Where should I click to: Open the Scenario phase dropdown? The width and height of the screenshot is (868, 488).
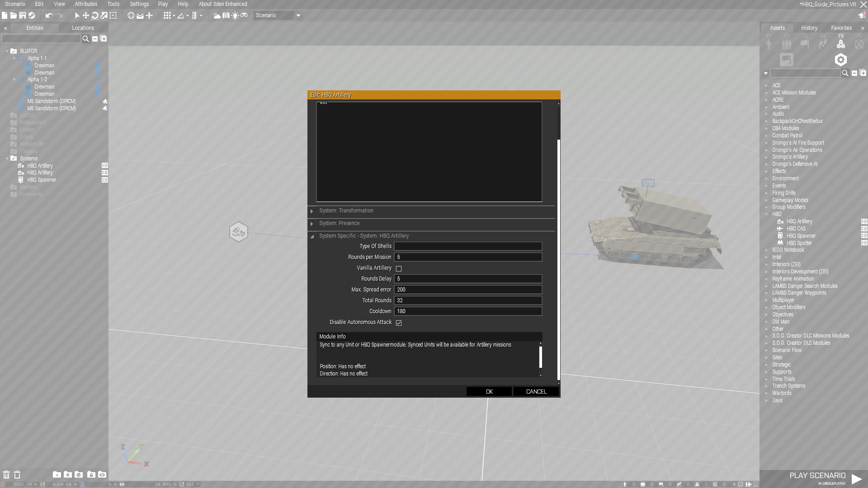point(278,15)
